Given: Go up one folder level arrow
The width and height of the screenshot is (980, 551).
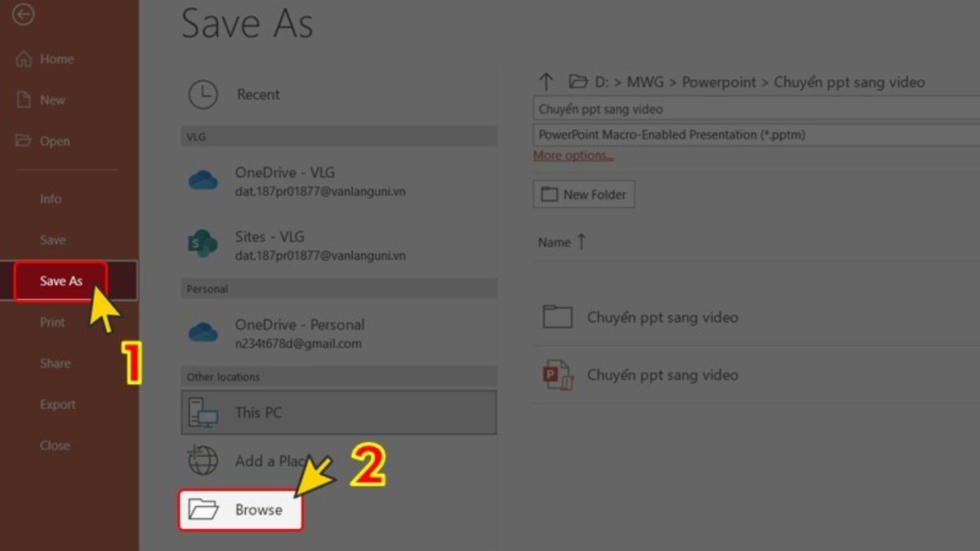Looking at the screenshot, I should click(546, 82).
